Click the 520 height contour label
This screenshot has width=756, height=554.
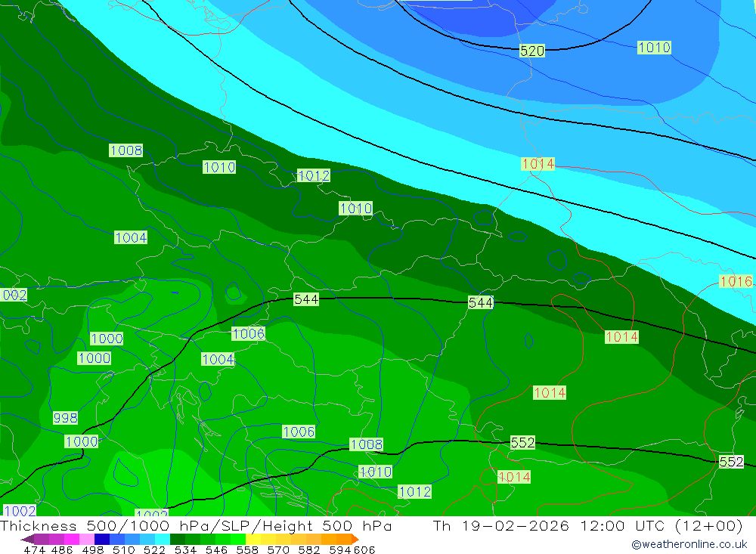click(x=531, y=51)
